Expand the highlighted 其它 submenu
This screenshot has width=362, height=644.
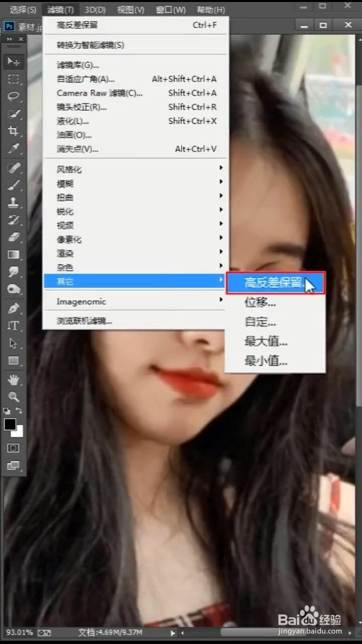point(136,281)
